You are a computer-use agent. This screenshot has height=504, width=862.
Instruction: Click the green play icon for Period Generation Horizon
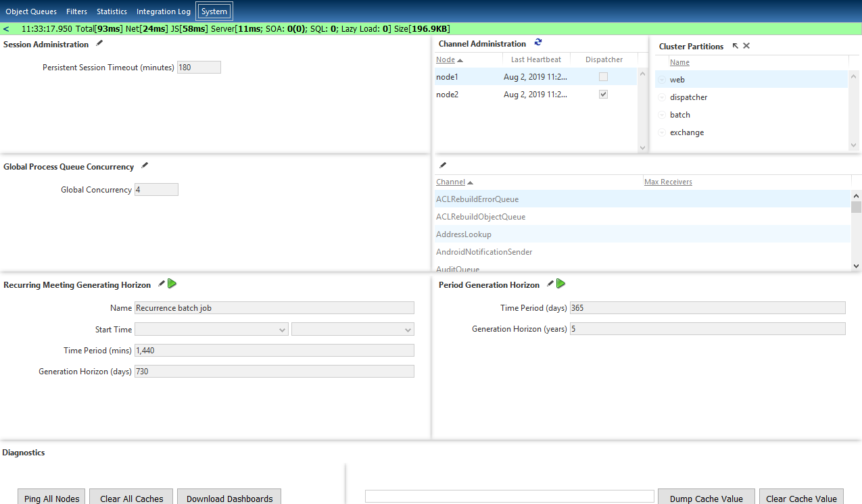[x=561, y=284]
